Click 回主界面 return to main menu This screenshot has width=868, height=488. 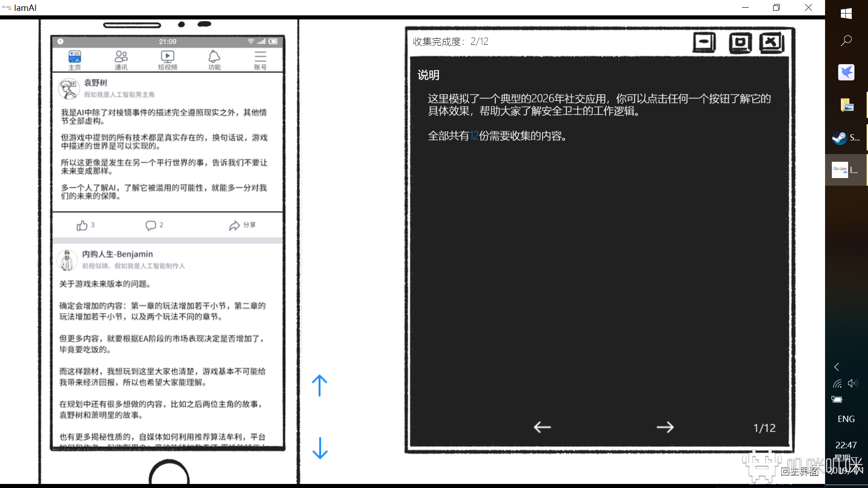[800, 472]
